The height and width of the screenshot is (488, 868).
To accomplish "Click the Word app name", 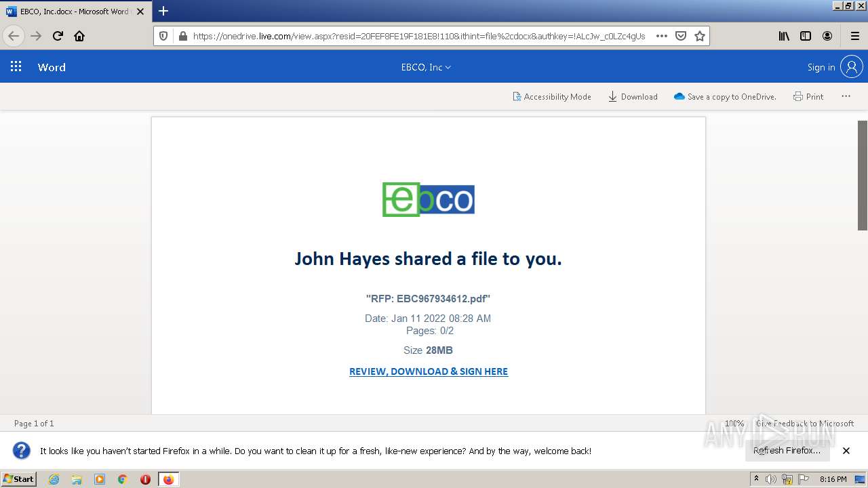I will 52,67.
